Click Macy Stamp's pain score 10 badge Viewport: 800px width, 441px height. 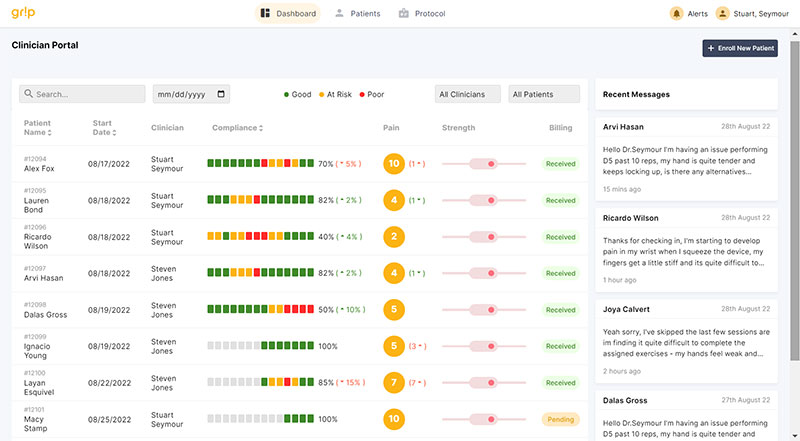tap(394, 419)
